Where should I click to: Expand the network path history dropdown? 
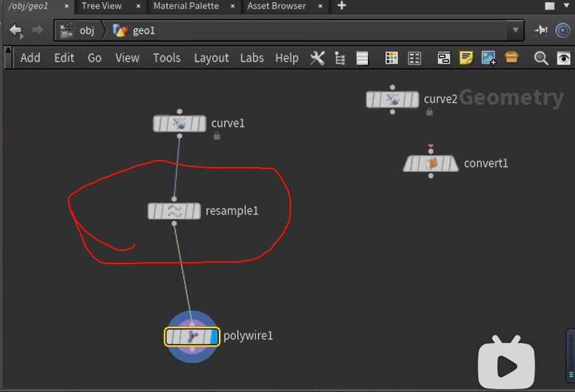click(x=516, y=30)
